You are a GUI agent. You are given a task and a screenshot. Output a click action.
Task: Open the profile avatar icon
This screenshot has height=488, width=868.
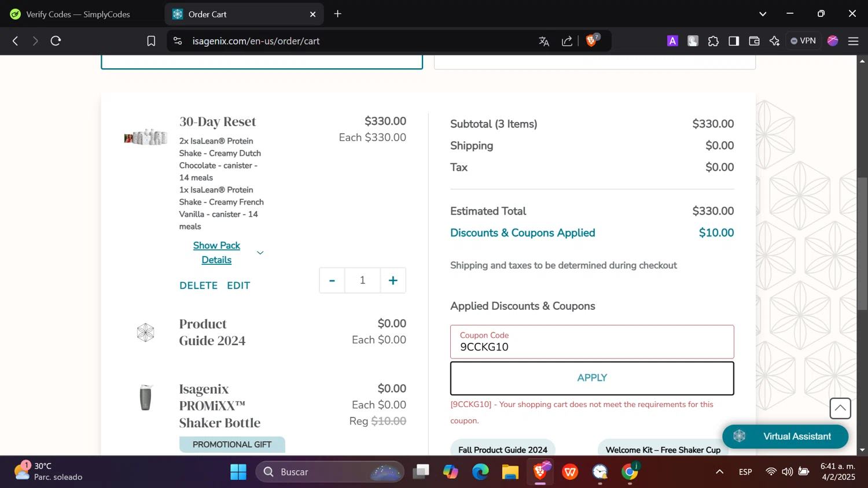(x=833, y=40)
